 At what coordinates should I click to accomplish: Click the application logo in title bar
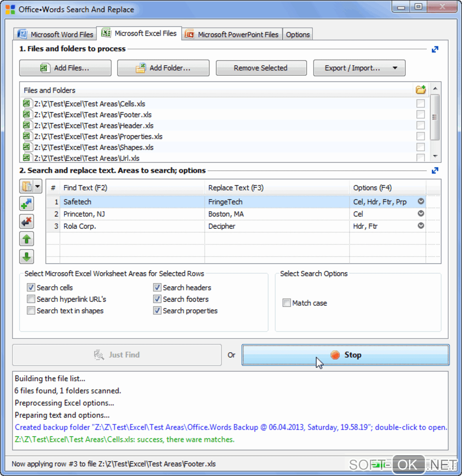(x=10, y=10)
